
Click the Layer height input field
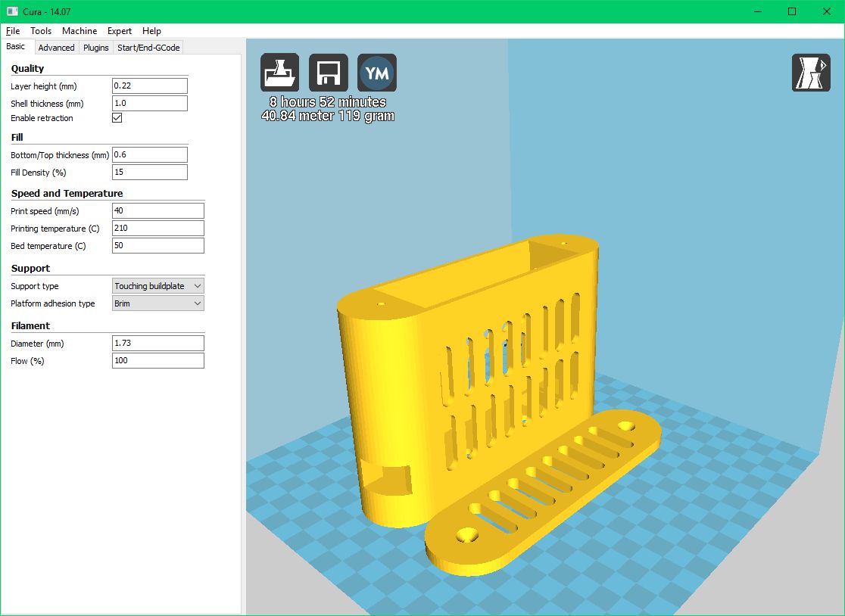point(150,86)
